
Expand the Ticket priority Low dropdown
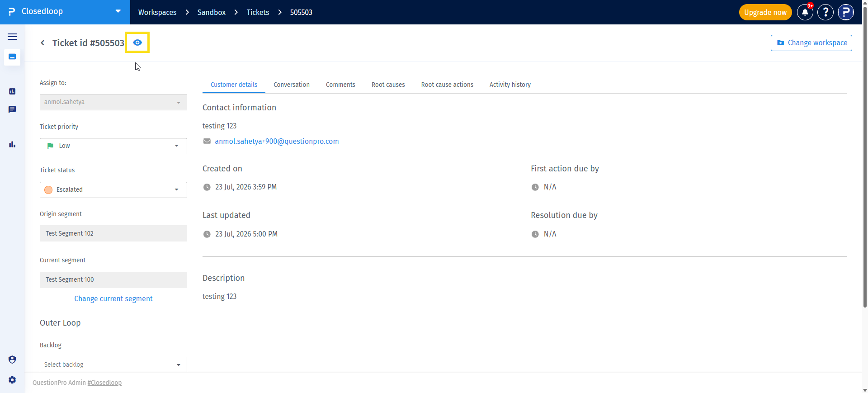tap(113, 146)
